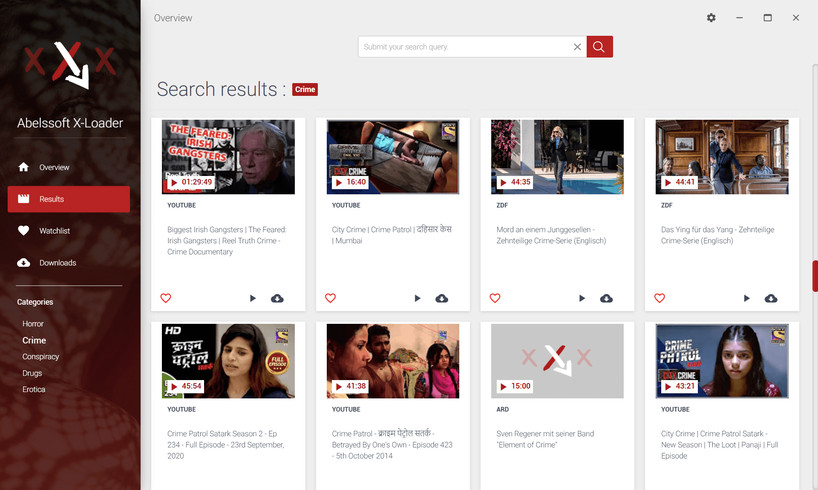Click the Downloads cloud icon in sidebar

(x=23, y=262)
